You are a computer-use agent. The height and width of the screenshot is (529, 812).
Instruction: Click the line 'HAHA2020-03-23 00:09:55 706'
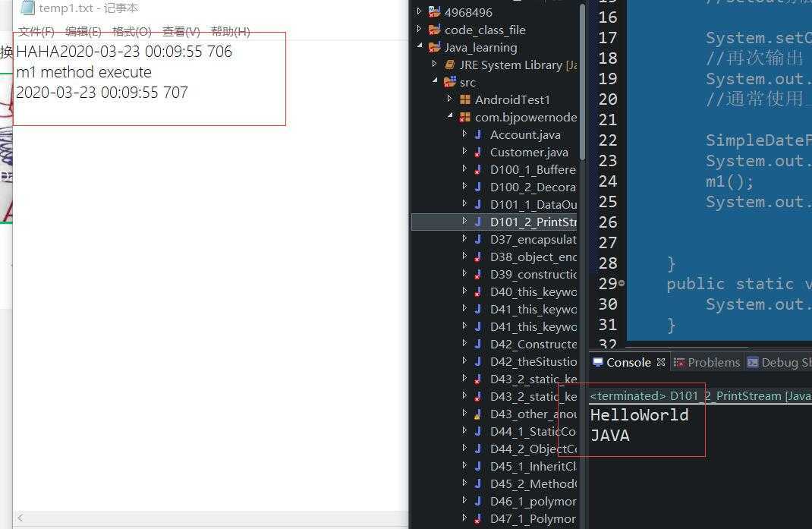[x=124, y=52]
